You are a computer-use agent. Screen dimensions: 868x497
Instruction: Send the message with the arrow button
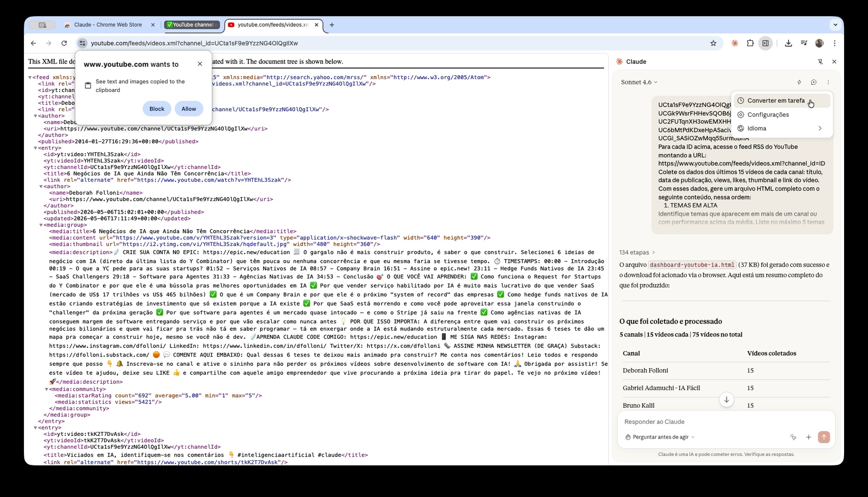coord(824,437)
